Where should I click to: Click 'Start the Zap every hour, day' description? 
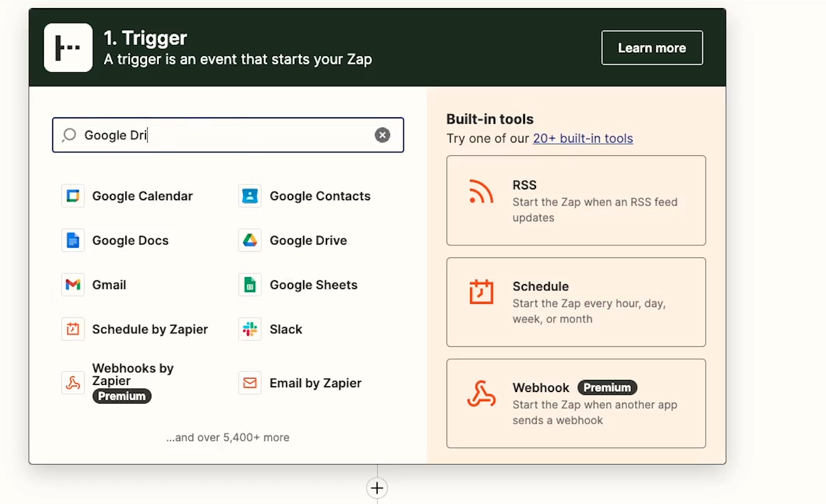click(x=589, y=312)
